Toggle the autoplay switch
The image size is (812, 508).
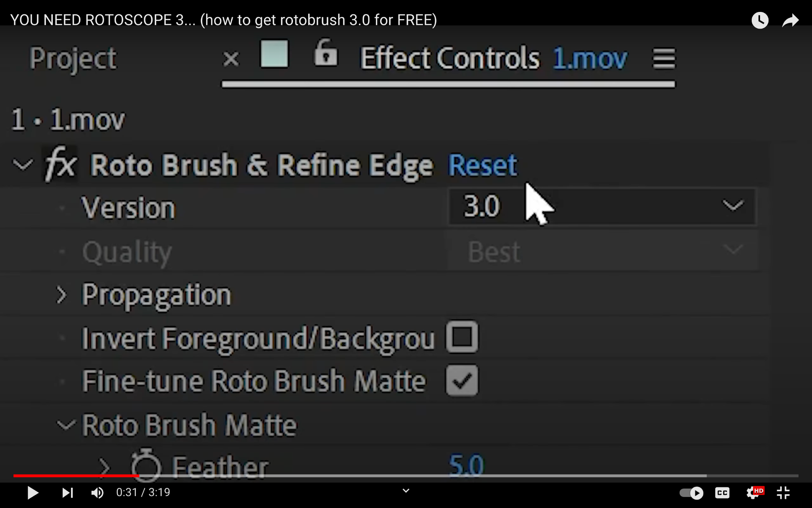[x=691, y=493]
